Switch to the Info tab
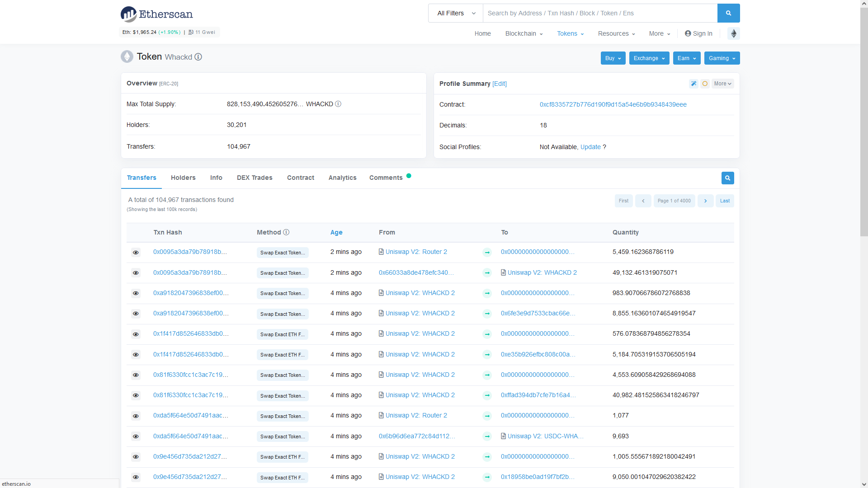This screenshot has width=868, height=488. [x=216, y=178]
